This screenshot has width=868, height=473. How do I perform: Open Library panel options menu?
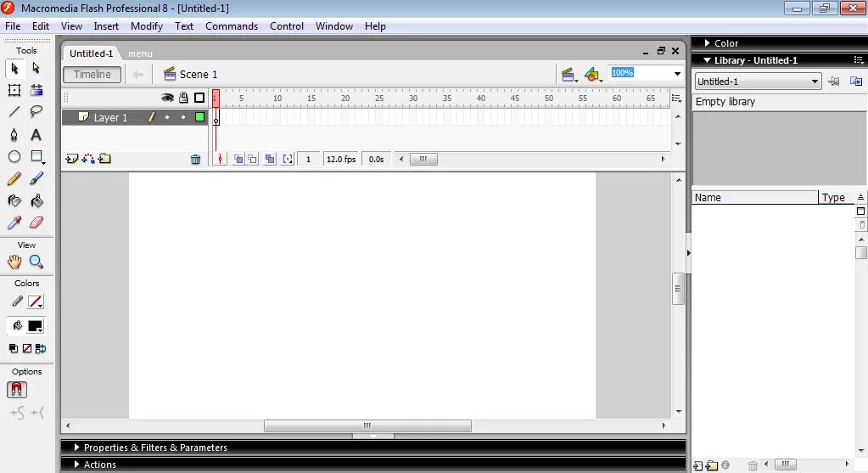[858, 59]
